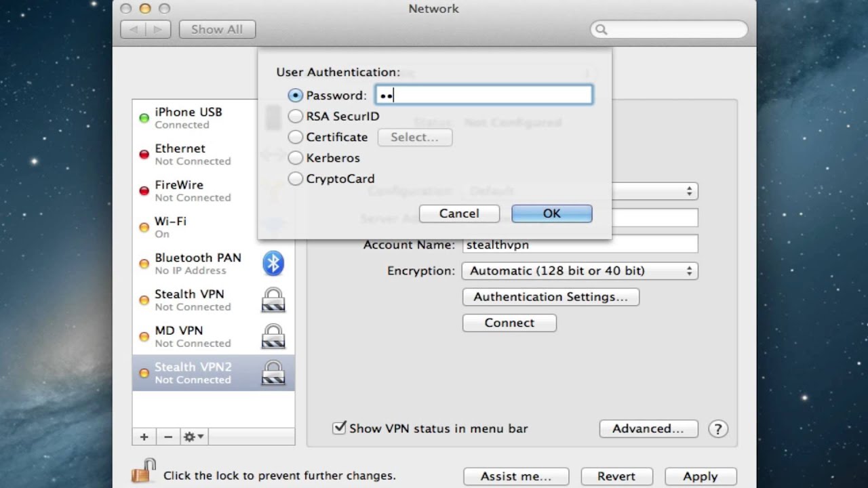Open Authentication Settings...

click(551, 297)
